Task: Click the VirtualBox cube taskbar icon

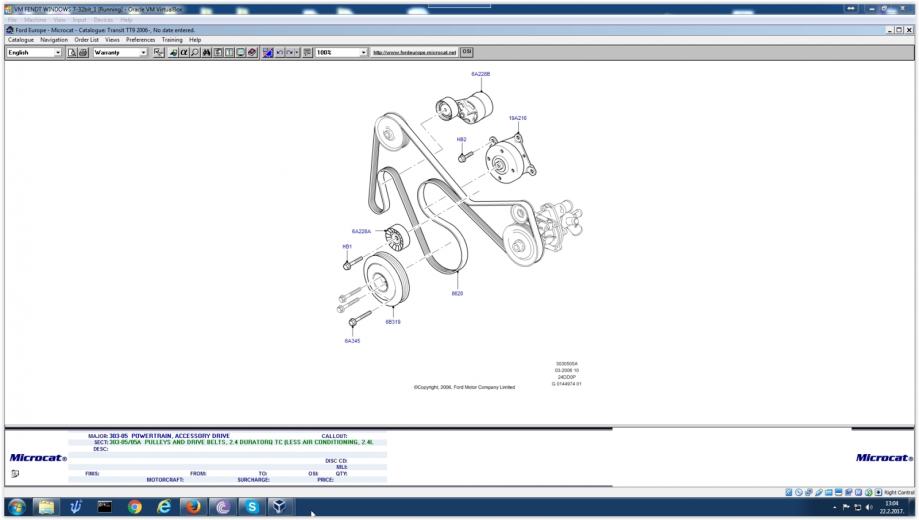Action: click(280, 507)
